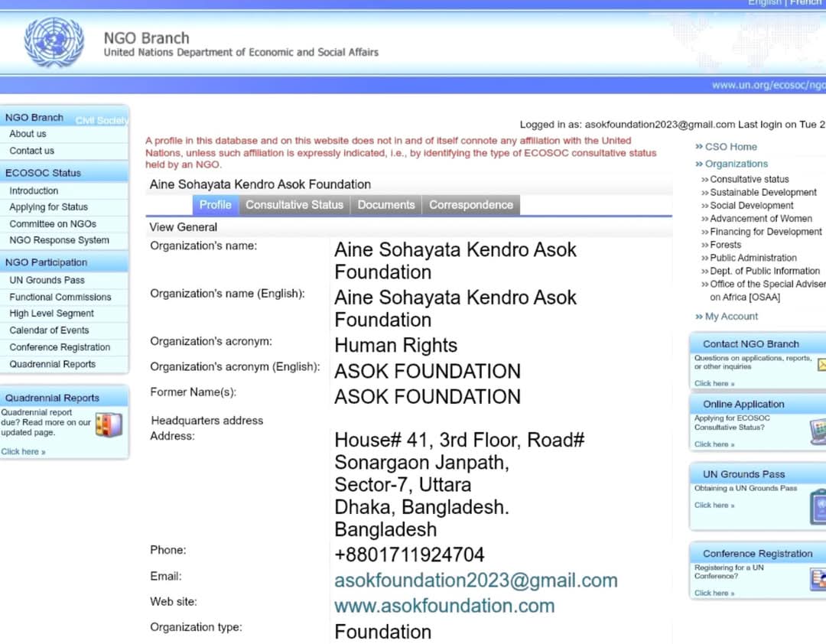Click the Quadrennial Reports books icon
Screen dimensions: 826x644
click(108, 424)
